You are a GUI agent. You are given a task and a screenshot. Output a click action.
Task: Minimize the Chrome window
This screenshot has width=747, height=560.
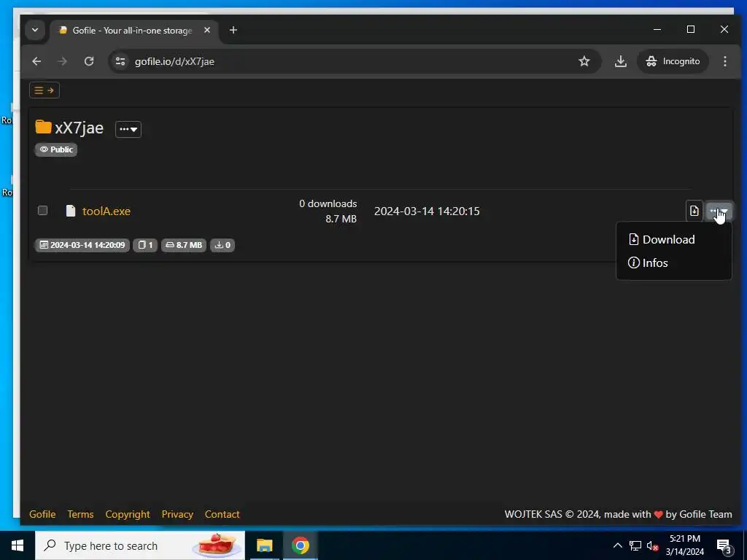click(657, 29)
